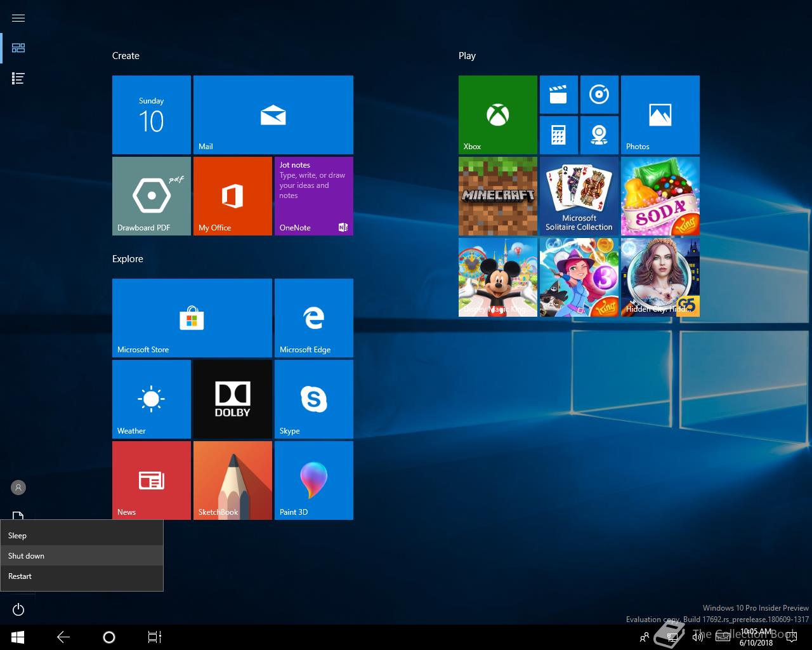
Task: Launch the Minecraft tile
Action: pyautogui.click(x=498, y=196)
